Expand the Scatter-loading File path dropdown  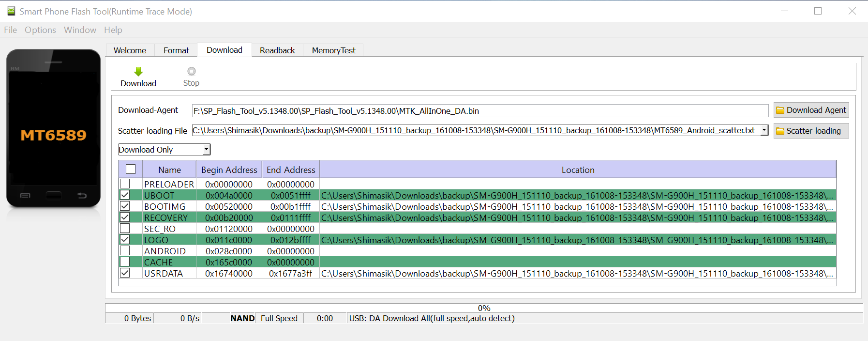[764, 130]
